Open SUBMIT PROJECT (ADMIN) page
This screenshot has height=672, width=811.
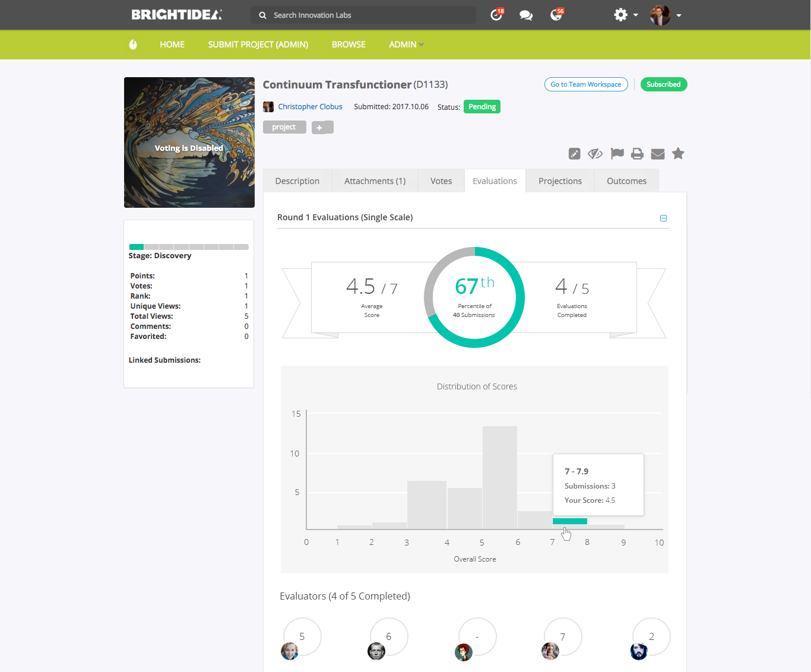(258, 45)
